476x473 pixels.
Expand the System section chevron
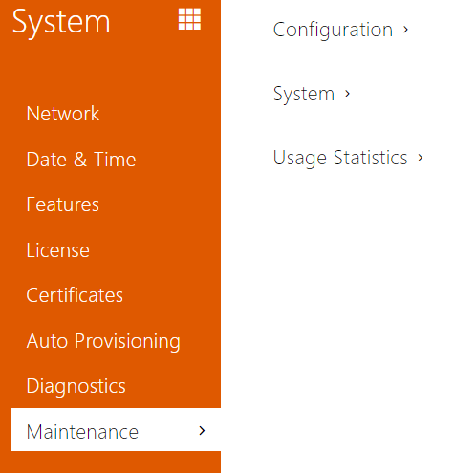tap(347, 94)
